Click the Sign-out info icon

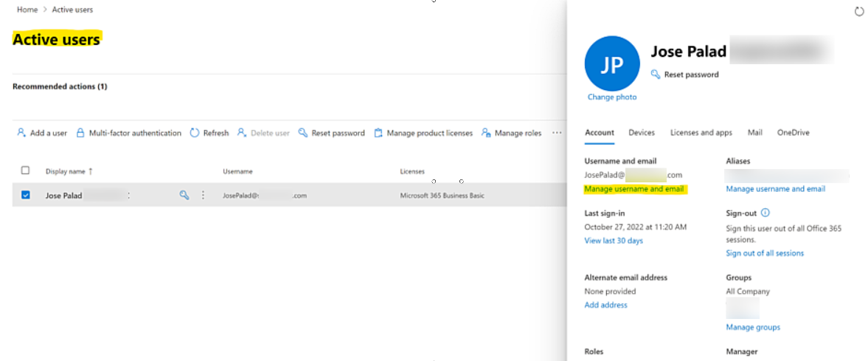point(765,213)
